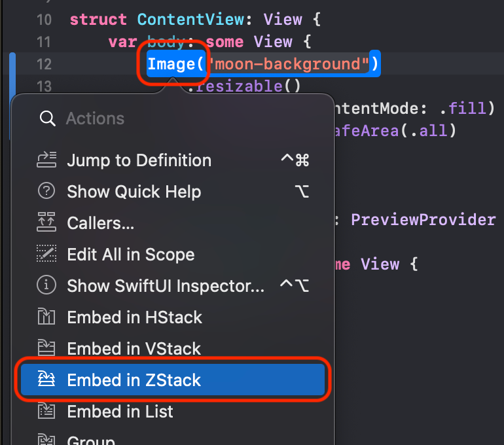Click the Callers icon
Viewport: 504px width, 445px height.
(x=46, y=222)
